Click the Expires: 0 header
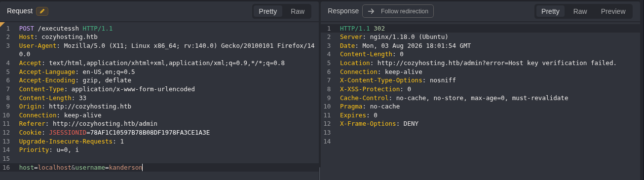 coord(359,115)
